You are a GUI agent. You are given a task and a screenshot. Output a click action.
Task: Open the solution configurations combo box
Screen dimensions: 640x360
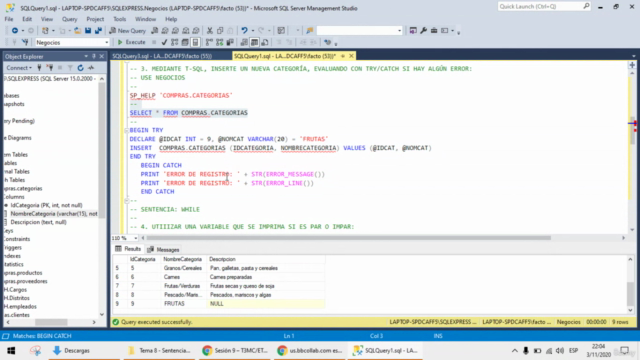359,31
